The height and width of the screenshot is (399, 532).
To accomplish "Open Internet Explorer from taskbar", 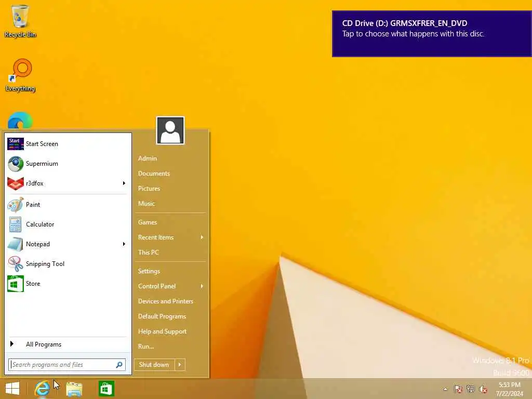I will pyautogui.click(x=42, y=389).
